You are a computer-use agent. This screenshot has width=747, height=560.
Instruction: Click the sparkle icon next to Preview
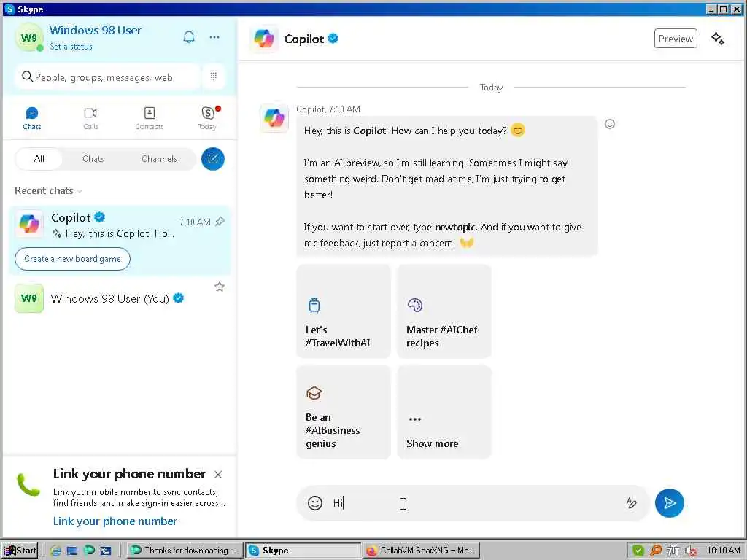point(718,39)
